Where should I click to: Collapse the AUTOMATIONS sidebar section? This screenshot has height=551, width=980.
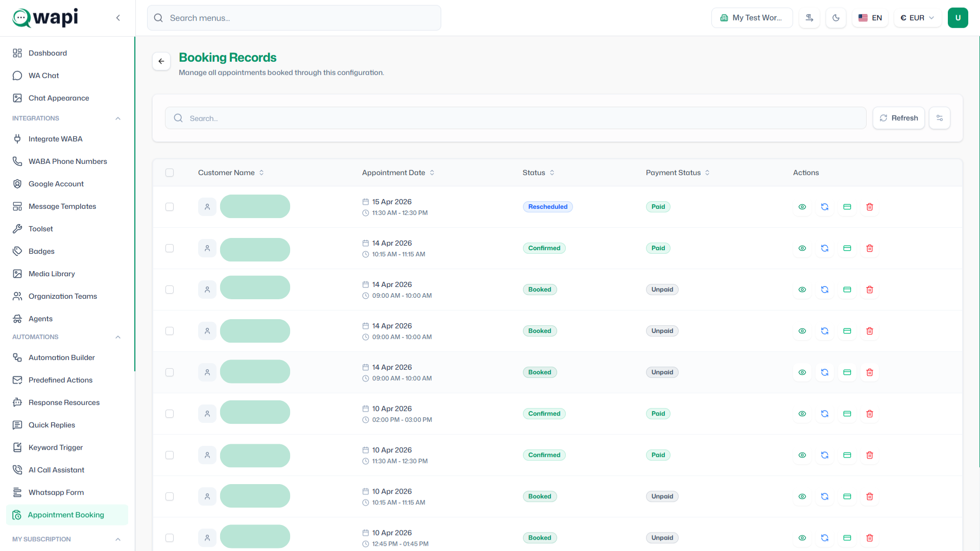point(118,337)
